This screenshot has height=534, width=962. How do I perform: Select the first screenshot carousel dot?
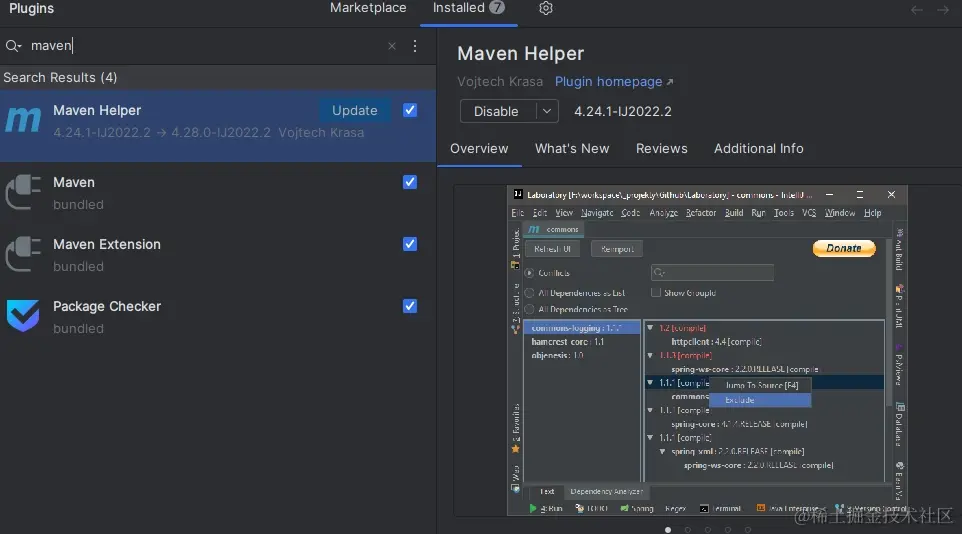(668, 530)
